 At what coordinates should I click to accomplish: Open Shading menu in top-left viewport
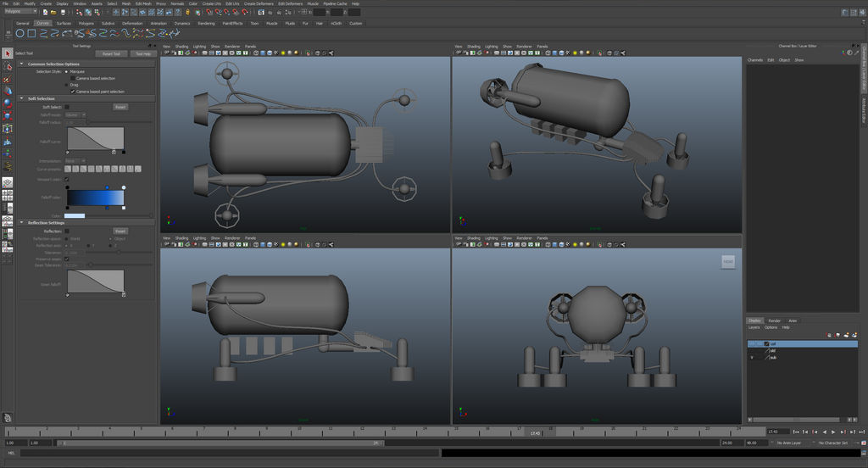181,47
